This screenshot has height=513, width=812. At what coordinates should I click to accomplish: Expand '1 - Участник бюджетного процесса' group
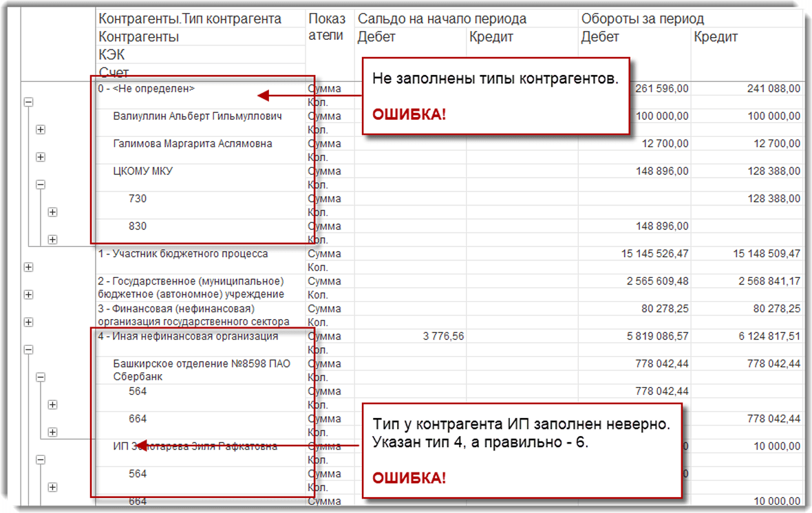click(x=29, y=267)
